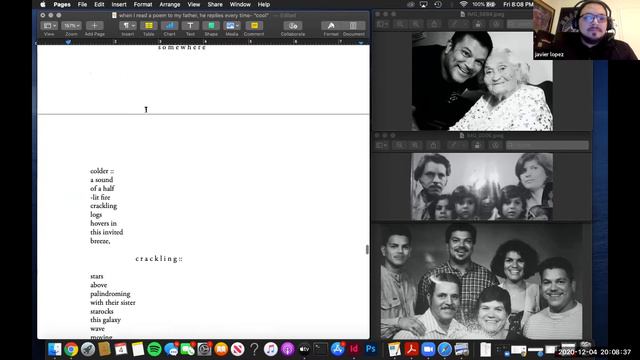640x360 pixels.
Task: Click the Wi-Fi status icon
Action: point(463,4)
